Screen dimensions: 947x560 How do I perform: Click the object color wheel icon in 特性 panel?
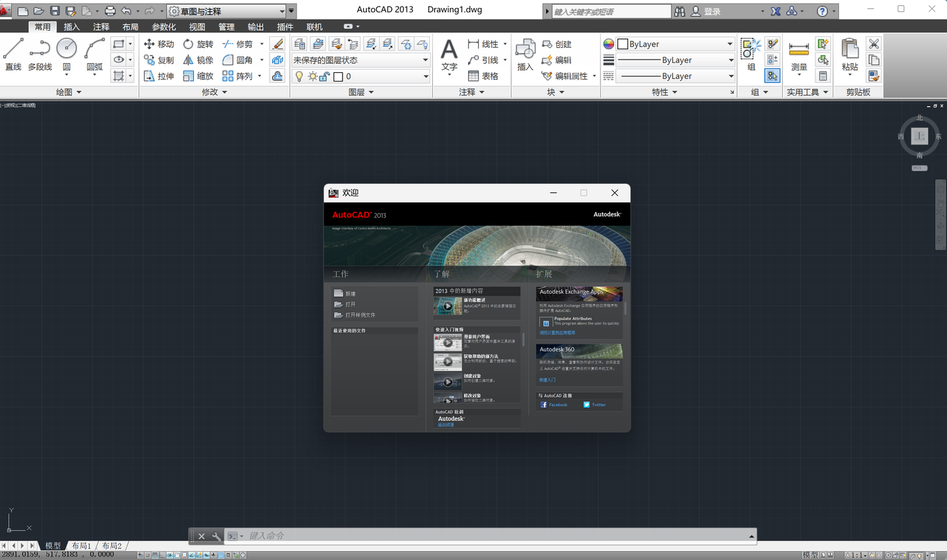(x=608, y=44)
